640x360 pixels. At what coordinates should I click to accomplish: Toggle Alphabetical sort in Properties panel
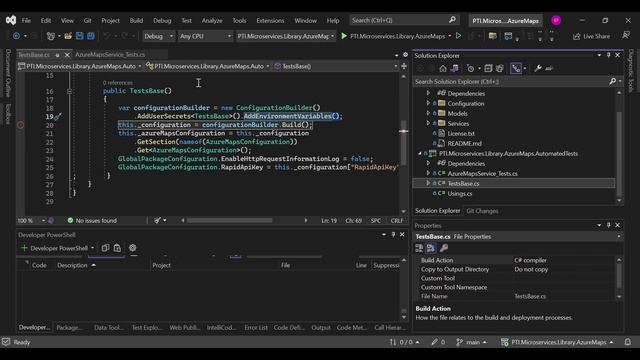(431, 248)
